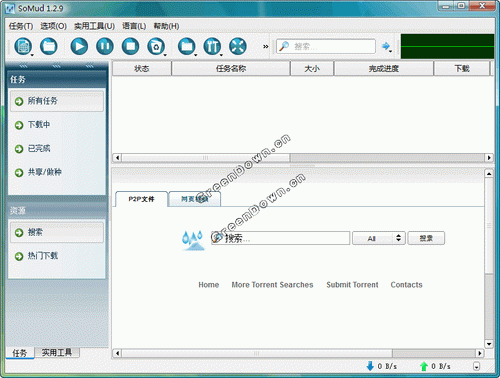Select the web search tab beside P2P文件
This screenshot has width=500, height=378.
coord(195,199)
